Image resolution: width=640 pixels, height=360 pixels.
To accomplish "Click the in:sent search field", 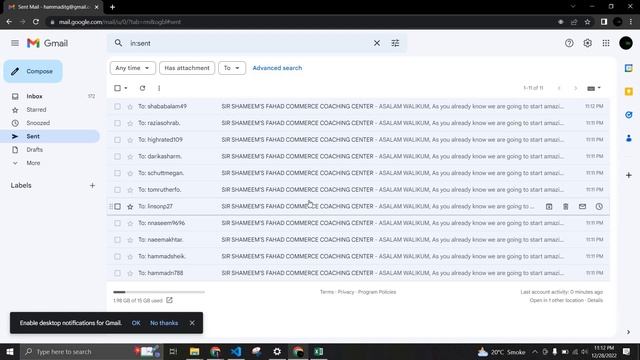I will (x=249, y=43).
